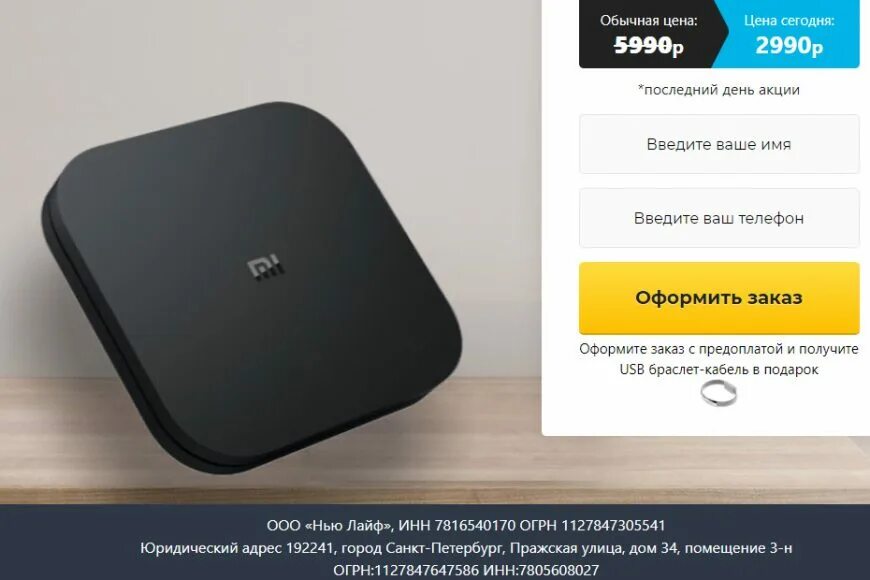Click the Mi logo on the box
The height and width of the screenshot is (580, 870).
tap(265, 268)
